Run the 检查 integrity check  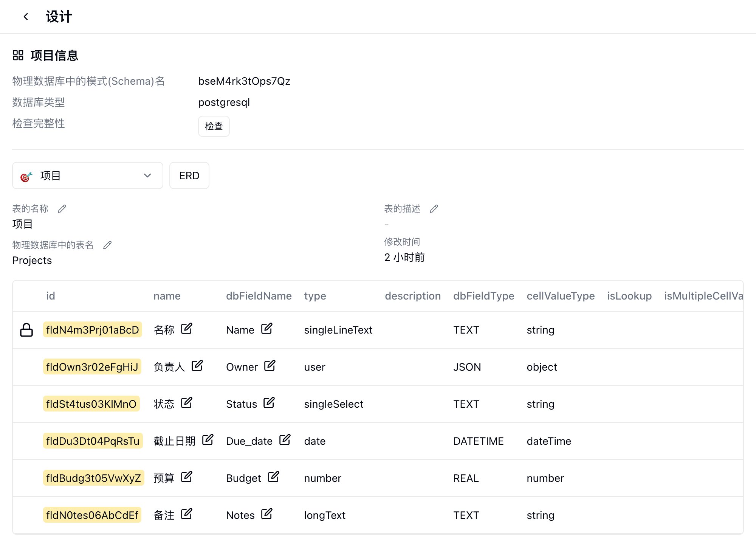(214, 126)
